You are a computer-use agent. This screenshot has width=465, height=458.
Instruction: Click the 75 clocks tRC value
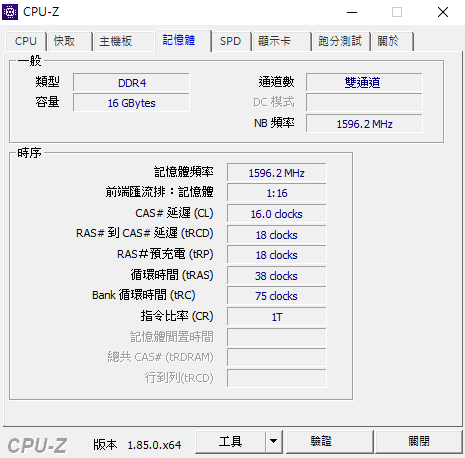[277, 296]
